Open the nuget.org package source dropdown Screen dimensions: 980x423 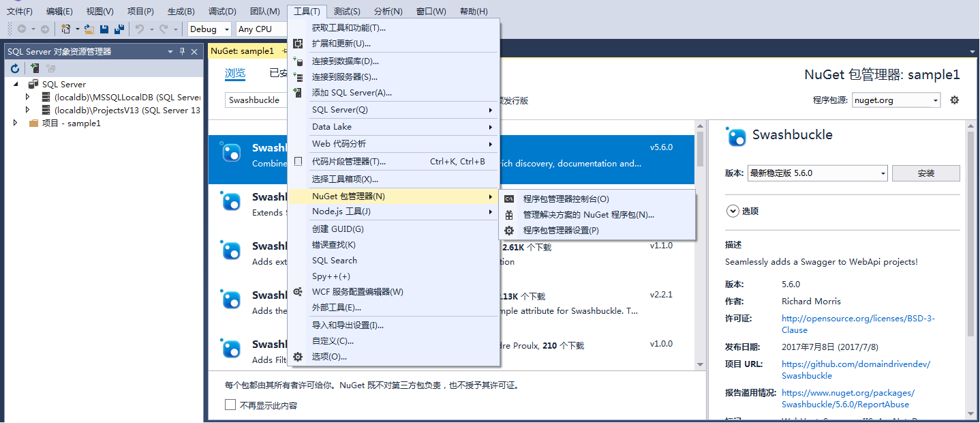[896, 100]
